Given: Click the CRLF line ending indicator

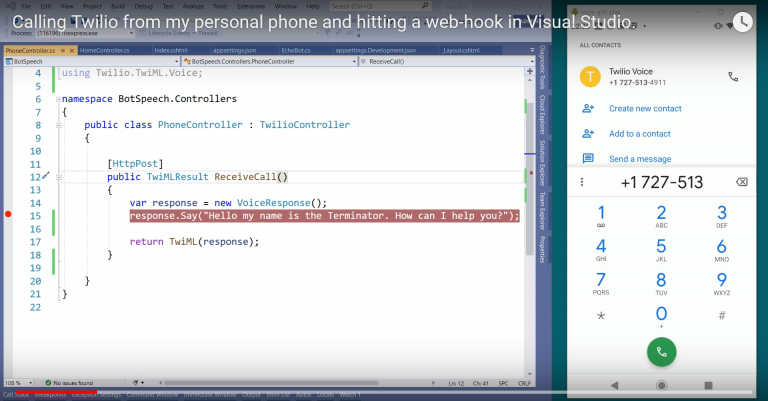Looking at the screenshot, I should [524, 383].
